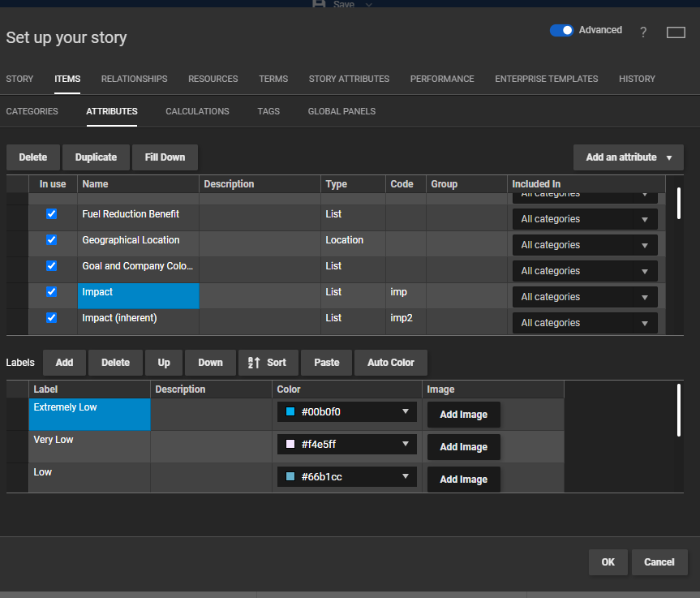Click the labels Add button
The image size is (700, 598).
(64, 363)
